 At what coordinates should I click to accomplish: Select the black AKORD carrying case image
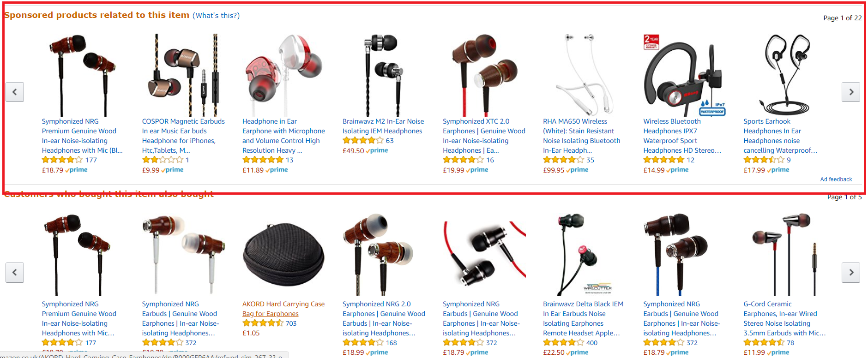[x=283, y=255]
